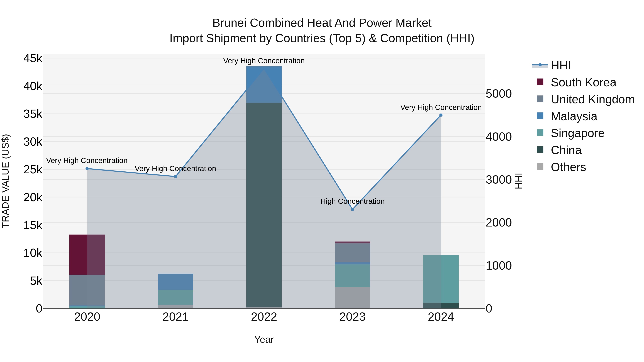
Task: Click the Very High Concentration label above 2022
Action: point(264,61)
